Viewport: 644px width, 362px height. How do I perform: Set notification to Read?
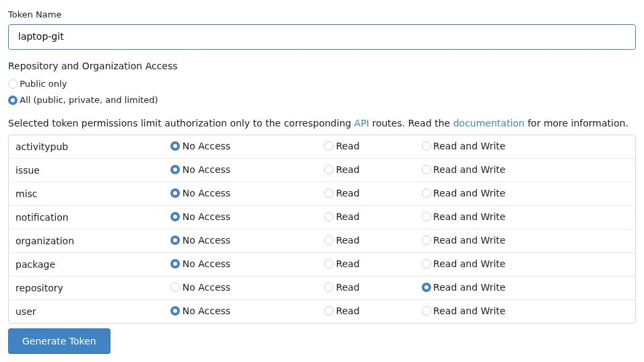[x=329, y=217]
